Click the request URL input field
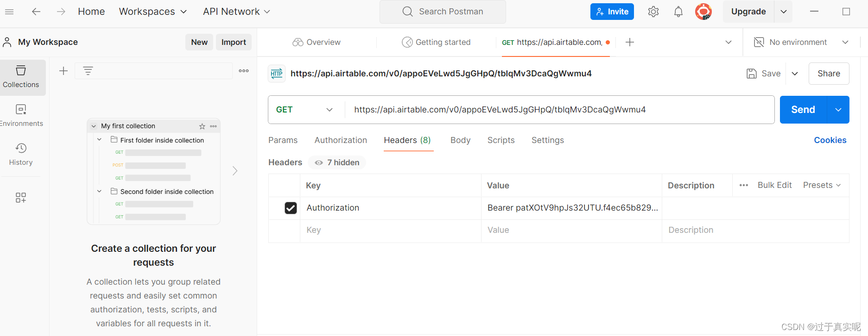This screenshot has height=336, width=868. pos(559,110)
